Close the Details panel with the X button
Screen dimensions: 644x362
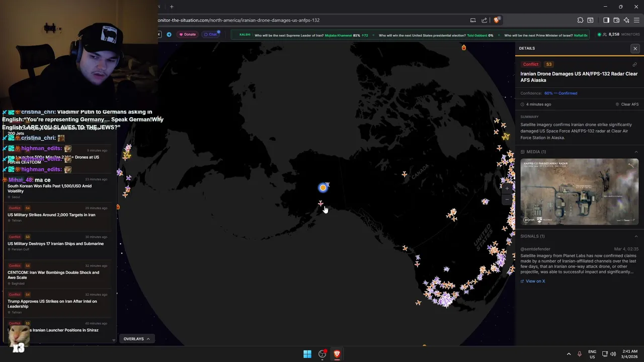click(x=635, y=48)
